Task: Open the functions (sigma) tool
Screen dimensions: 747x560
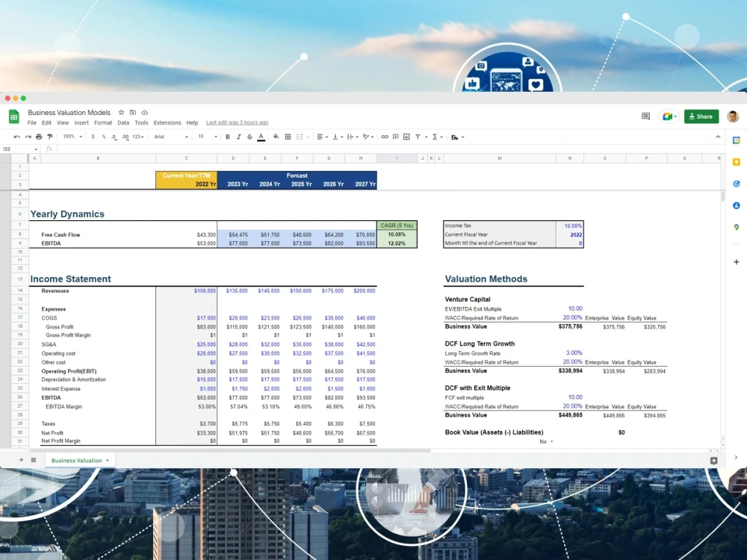Action: tap(434, 137)
